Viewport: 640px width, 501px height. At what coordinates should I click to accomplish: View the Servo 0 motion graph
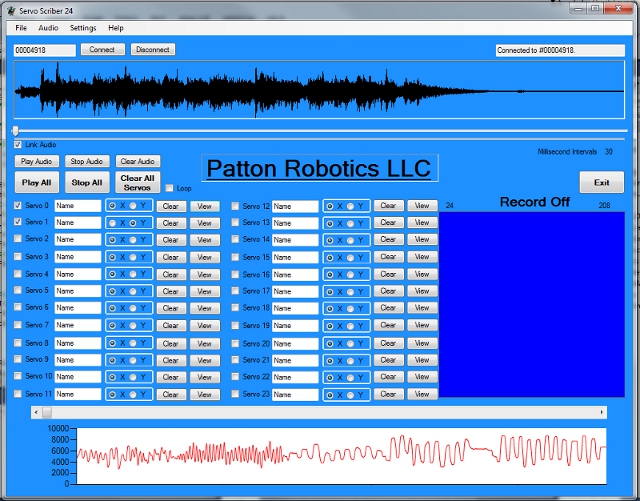click(205, 206)
